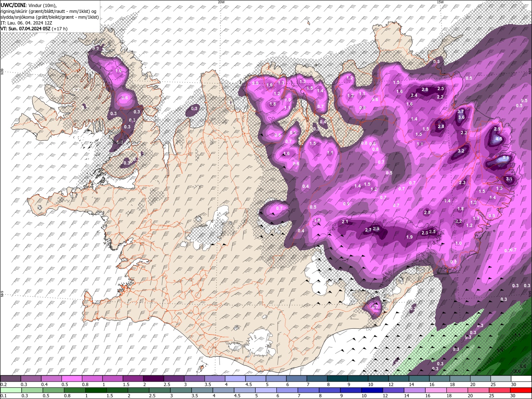
Task: Click lower legend swatch between 18 and 20
Action: [x=457, y=390]
